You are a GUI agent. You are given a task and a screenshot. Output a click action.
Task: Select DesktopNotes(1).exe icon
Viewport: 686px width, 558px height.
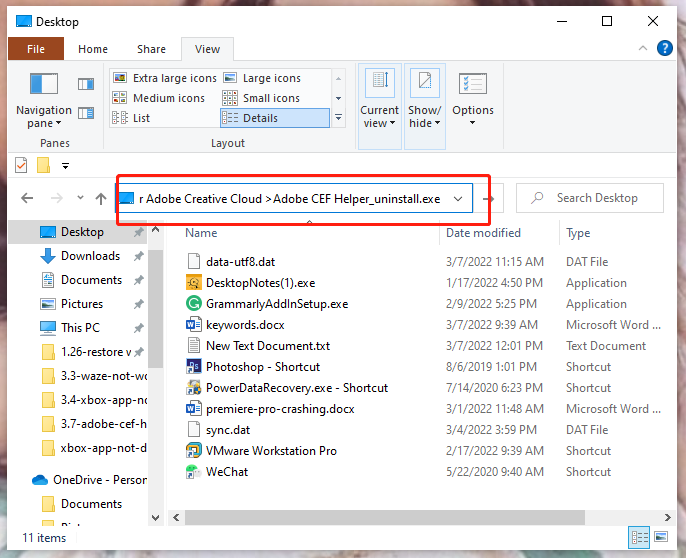click(x=194, y=282)
